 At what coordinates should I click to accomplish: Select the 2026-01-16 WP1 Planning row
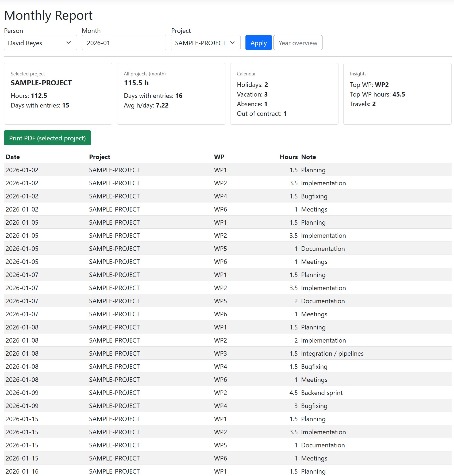[x=227, y=471]
